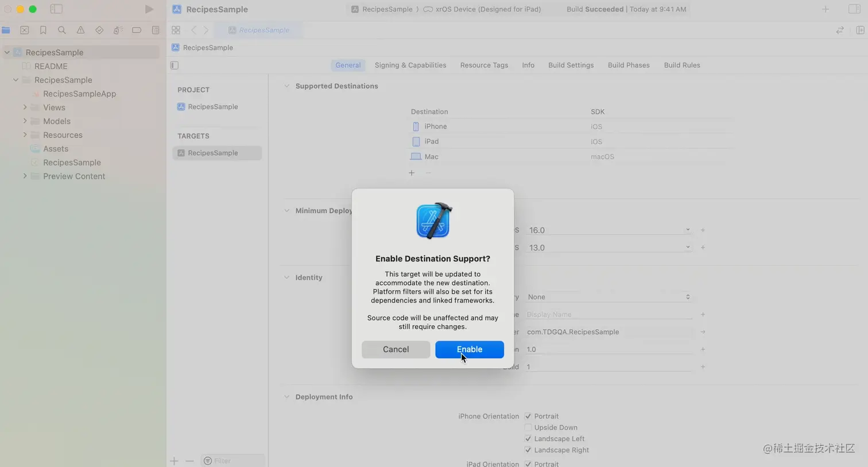Switch to Signing & Capabilities tab
Viewport: 868px width, 467px height.
point(410,65)
